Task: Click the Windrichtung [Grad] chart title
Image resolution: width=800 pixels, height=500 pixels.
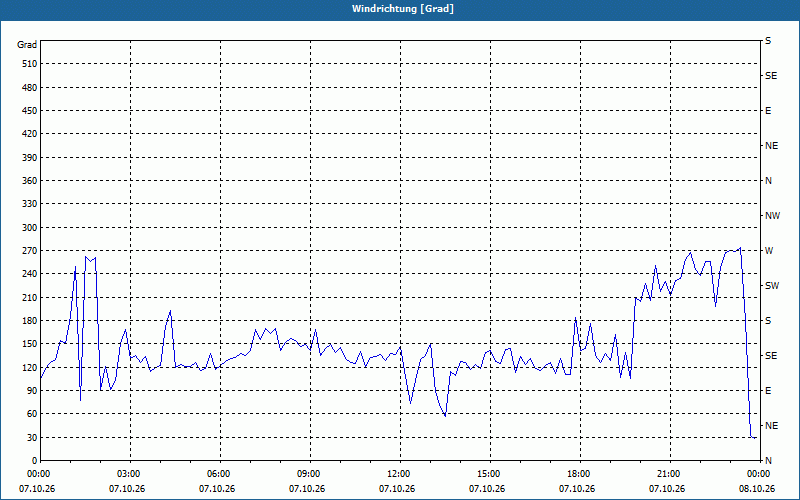Action: (x=403, y=9)
